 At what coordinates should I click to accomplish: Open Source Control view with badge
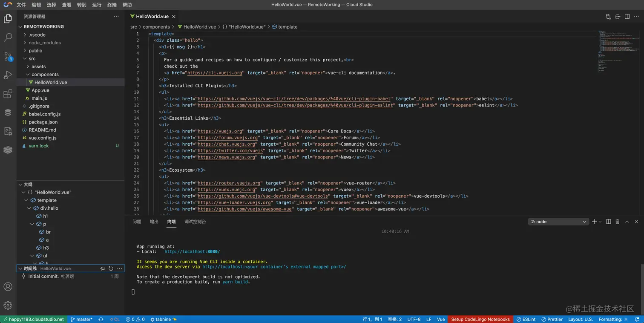pos(8,56)
